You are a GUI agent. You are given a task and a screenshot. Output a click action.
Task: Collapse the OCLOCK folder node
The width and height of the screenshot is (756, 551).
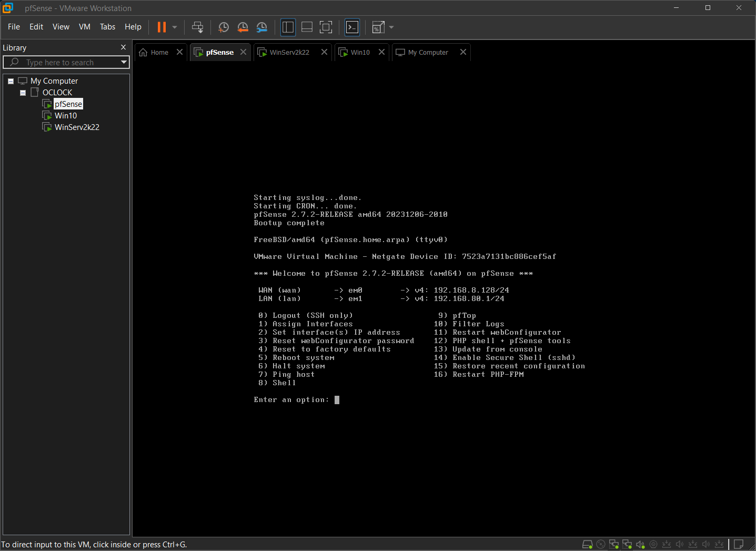click(23, 93)
